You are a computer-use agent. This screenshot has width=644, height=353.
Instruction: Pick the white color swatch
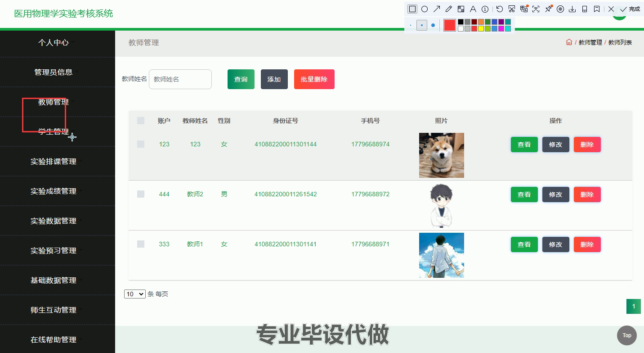point(461,28)
